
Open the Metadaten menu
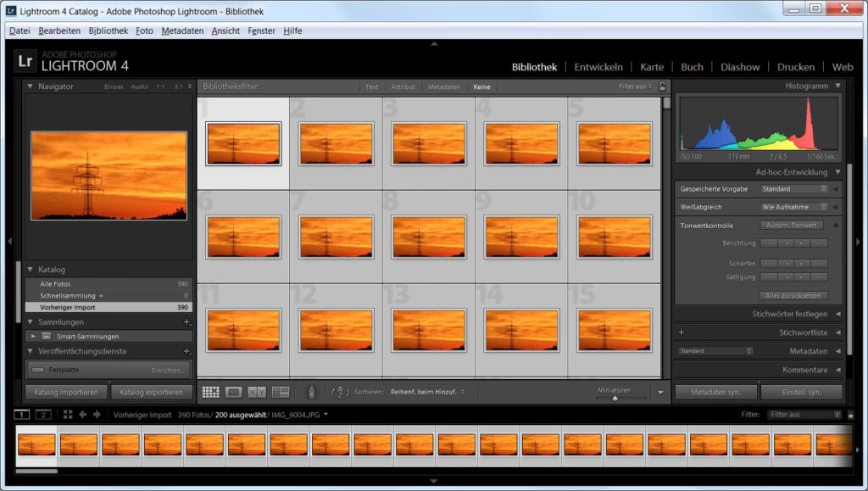coord(182,31)
